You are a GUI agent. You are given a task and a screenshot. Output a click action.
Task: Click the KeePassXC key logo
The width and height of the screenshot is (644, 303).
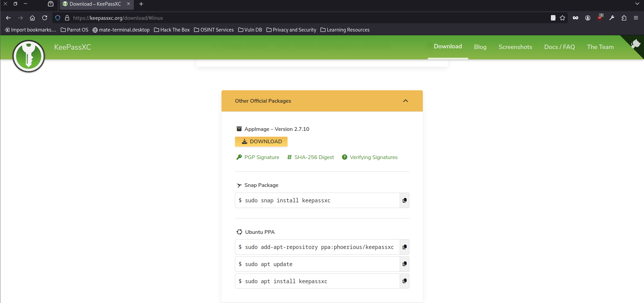(29, 56)
